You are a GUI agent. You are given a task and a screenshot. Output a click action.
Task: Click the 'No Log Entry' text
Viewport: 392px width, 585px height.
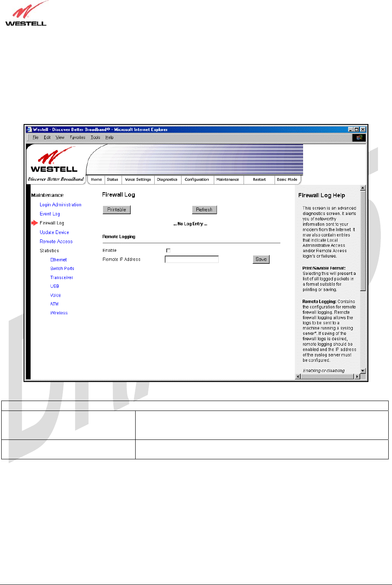(190, 224)
